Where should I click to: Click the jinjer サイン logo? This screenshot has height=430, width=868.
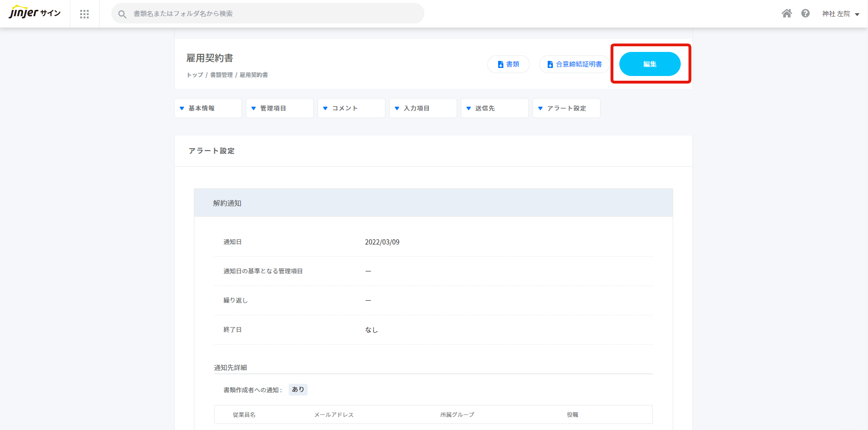[35, 13]
